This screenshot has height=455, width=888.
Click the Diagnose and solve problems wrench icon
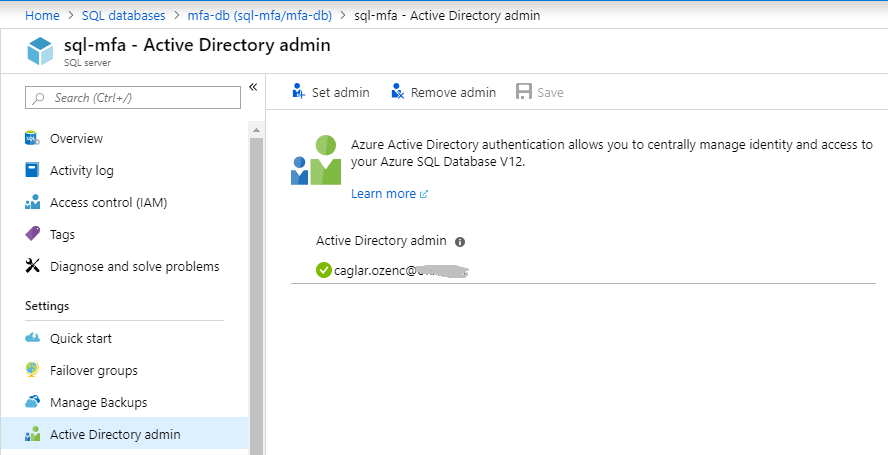(x=32, y=265)
